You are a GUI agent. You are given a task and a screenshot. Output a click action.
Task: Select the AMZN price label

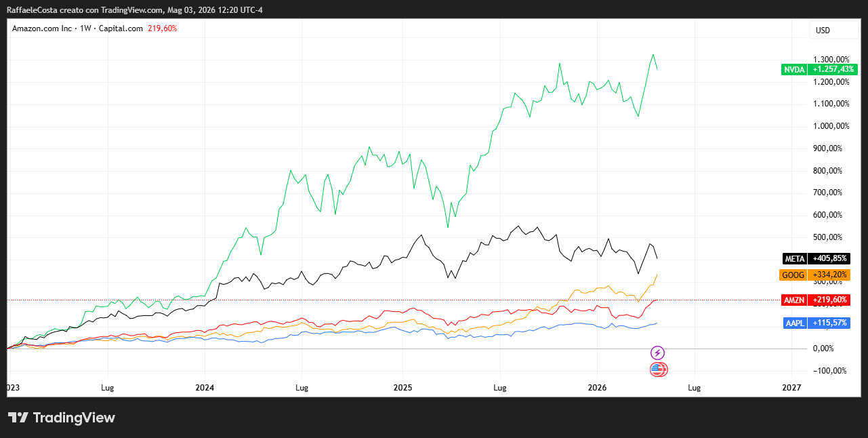[x=794, y=300]
